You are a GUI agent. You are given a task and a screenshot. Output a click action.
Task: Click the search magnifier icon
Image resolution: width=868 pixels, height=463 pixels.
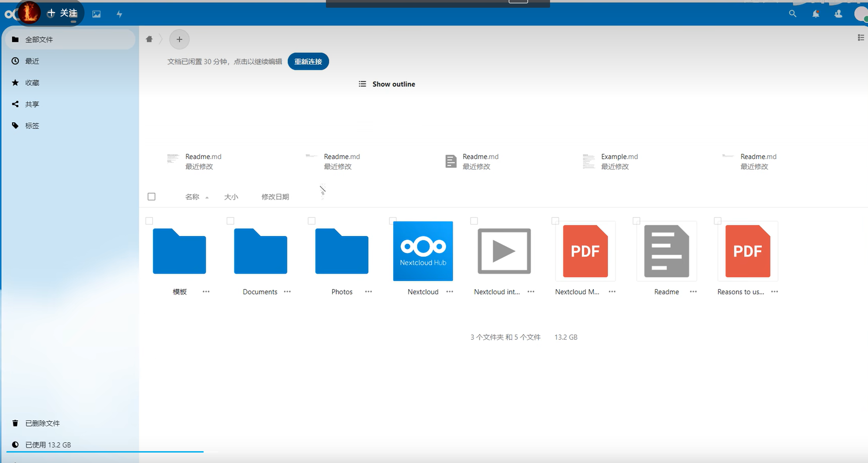(x=793, y=13)
